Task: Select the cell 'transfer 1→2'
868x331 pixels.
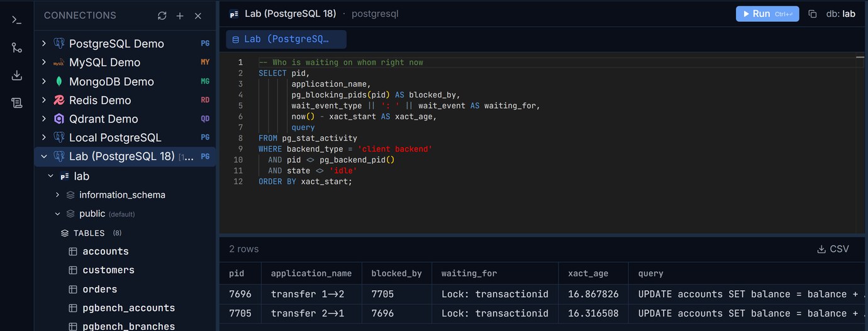Action: click(x=312, y=294)
